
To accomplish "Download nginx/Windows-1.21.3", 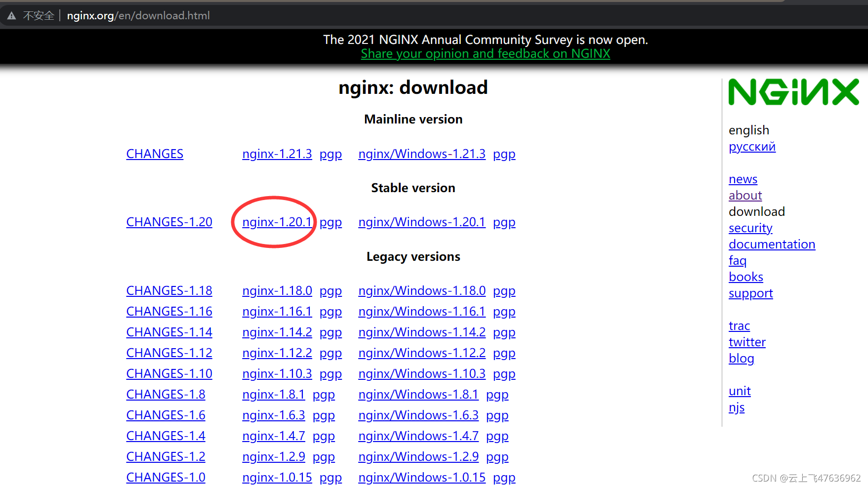I will click(422, 154).
